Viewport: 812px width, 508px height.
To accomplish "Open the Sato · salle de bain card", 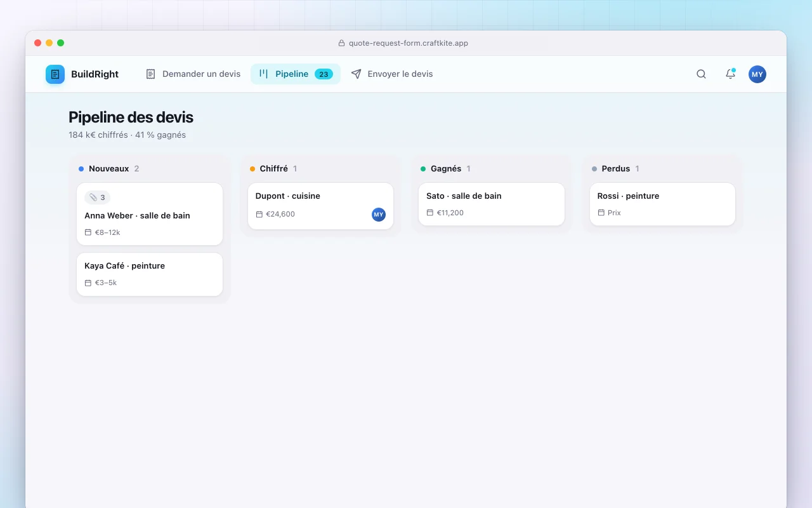I will [x=492, y=204].
